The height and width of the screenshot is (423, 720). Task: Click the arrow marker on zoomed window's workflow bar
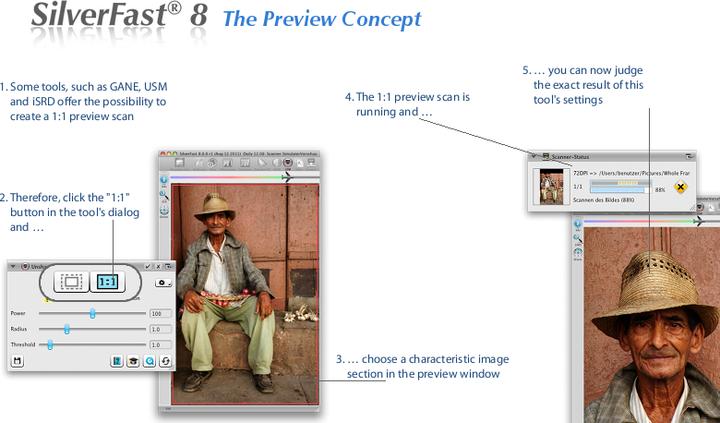pyautogui.click(x=698, y=221)
